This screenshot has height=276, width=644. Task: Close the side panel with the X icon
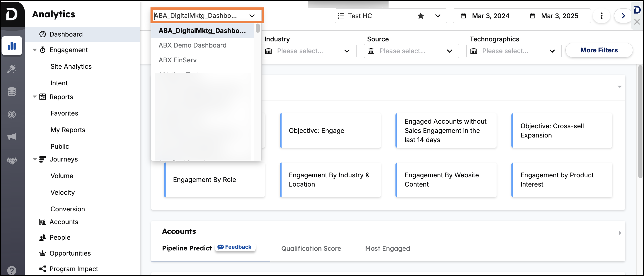[x=637, y=22]
